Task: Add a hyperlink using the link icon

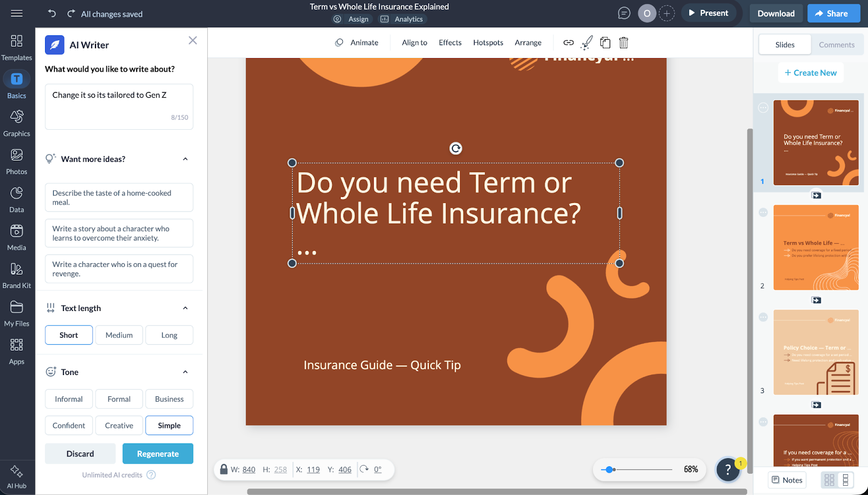Action: click(x=569, y=42)
